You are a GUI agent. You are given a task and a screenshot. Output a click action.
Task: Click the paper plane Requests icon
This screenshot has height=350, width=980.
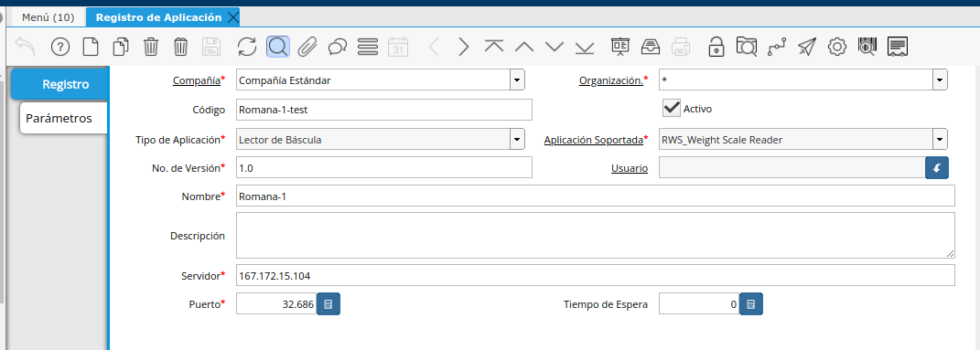click(x=807, y=47)
